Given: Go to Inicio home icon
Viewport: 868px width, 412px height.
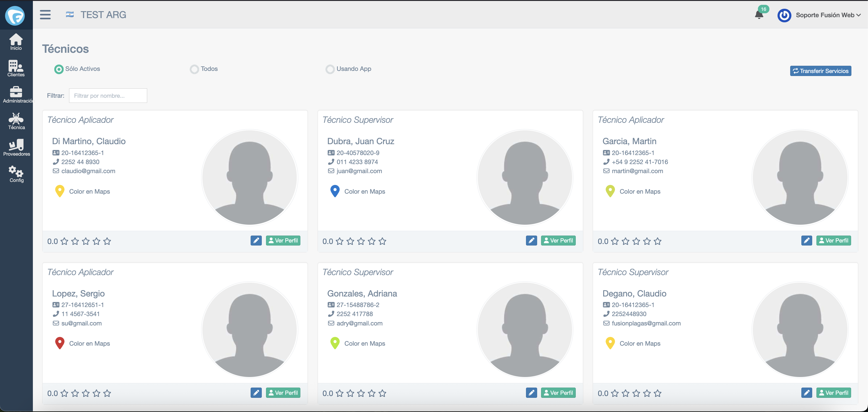Looking at the screenshot, I should (x=16, y=42).
